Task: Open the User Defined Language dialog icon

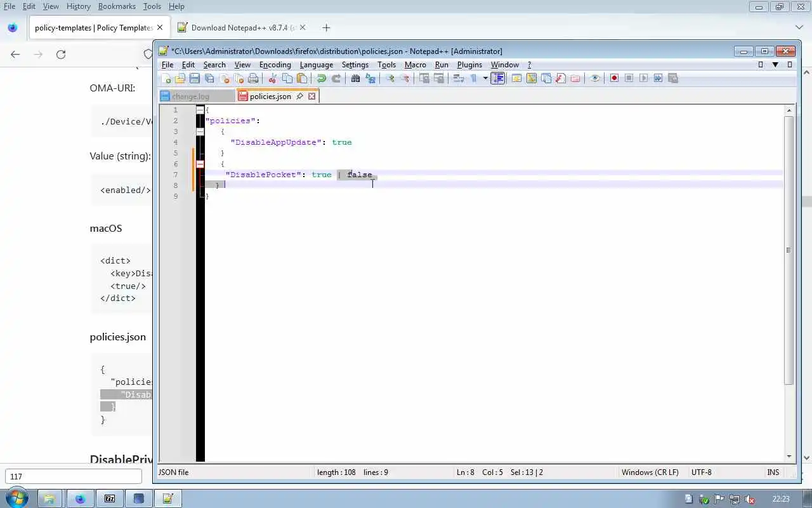Action: tap(516, 78)
